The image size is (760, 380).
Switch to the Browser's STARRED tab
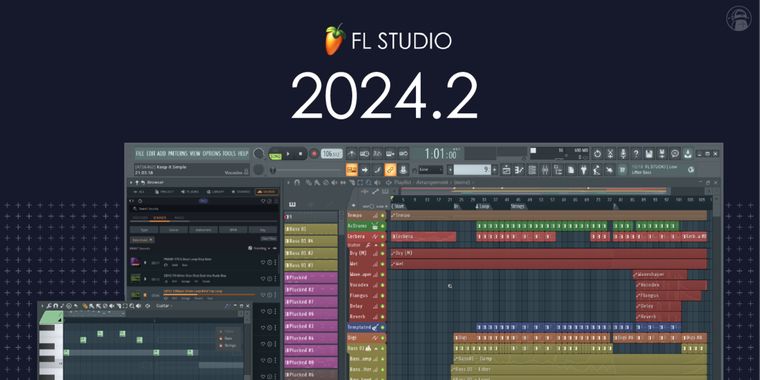tap(241, 192)
